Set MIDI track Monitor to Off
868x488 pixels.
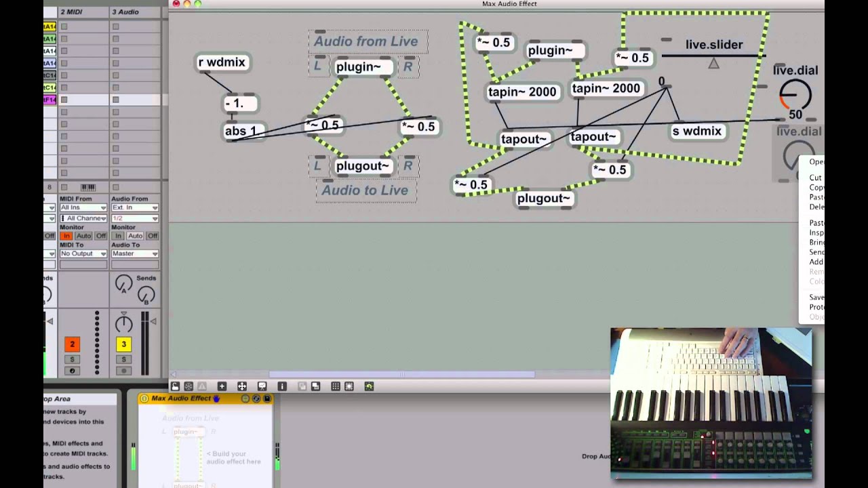[100, 236]
